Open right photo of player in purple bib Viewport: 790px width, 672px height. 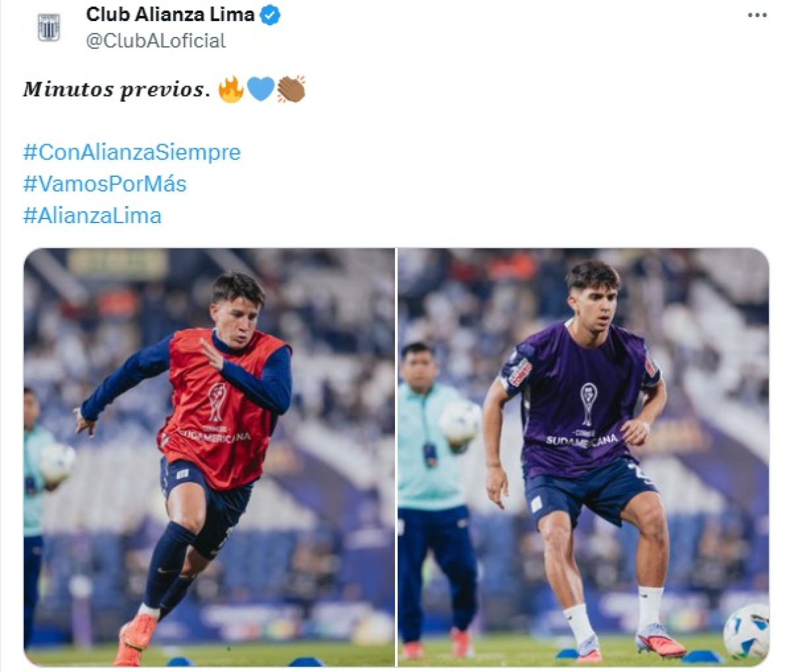click(583, 457)
